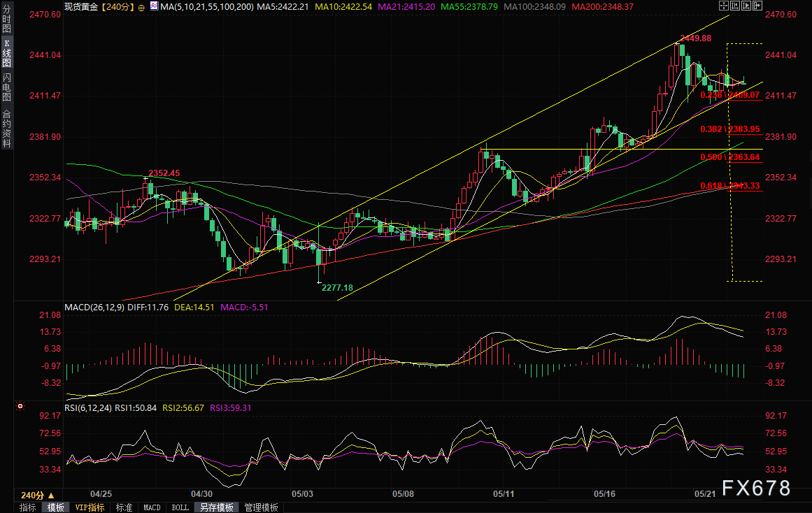Click the MACD:-5.51 value
The image size is (812, 513).
(x=244, y=307)
